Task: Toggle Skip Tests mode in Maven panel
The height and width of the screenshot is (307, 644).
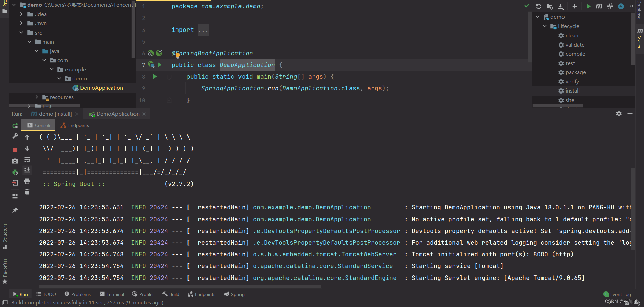Action: tap(610, 6)
